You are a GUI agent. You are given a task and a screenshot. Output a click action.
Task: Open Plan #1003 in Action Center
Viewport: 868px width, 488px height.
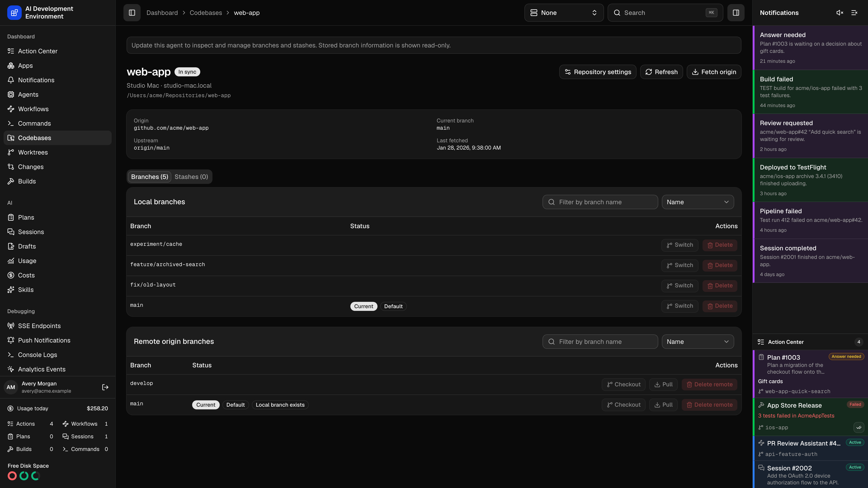coord(810,374)
